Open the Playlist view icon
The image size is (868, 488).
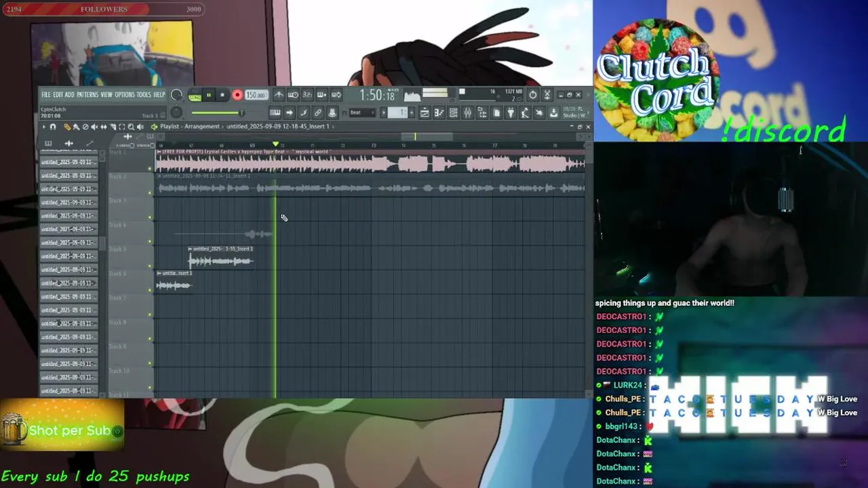tap(425, 113)
